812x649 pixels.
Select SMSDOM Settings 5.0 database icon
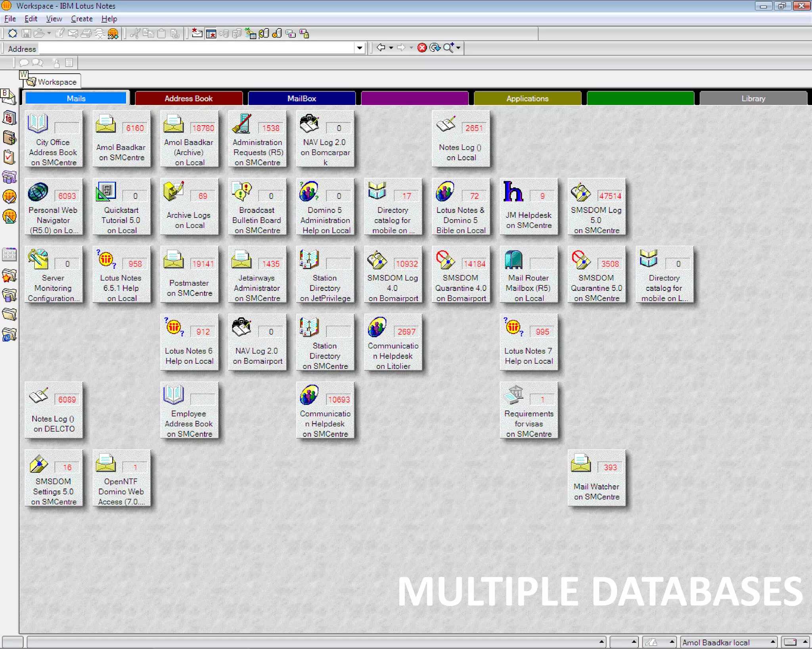(53, 478)
